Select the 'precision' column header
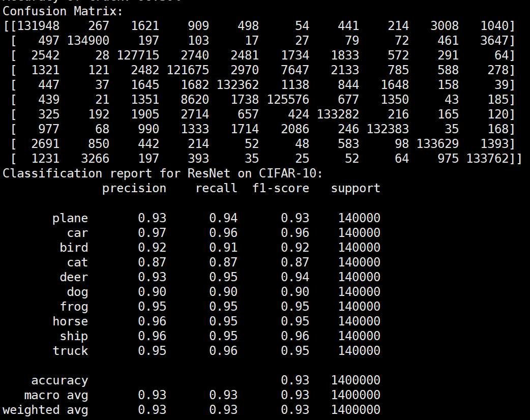The image size is (530, 420). point(134,188)
